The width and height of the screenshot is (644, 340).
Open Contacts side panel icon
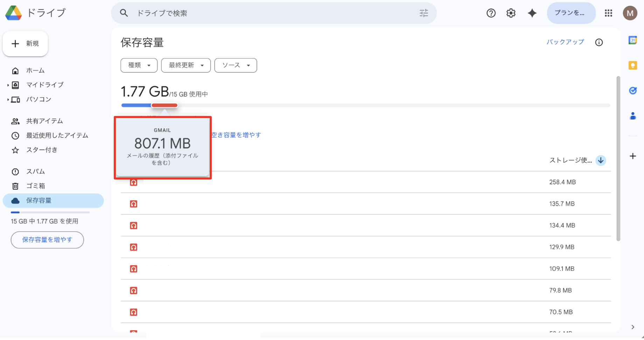point(633,116)
